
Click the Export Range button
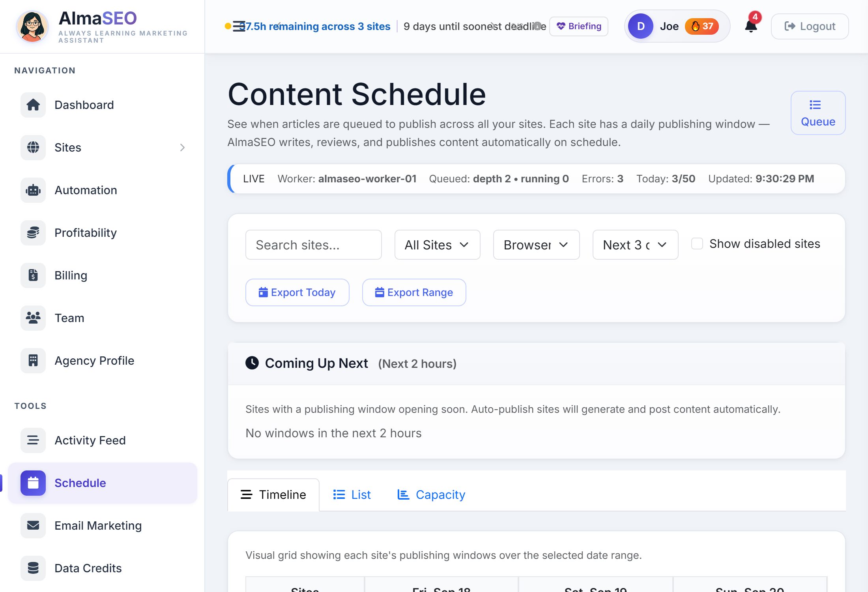[x=414, y=292]
